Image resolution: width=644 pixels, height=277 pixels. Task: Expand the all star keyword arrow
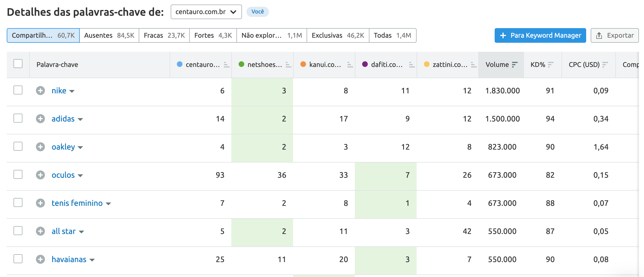pyautogui.click(x=81, y=232)
